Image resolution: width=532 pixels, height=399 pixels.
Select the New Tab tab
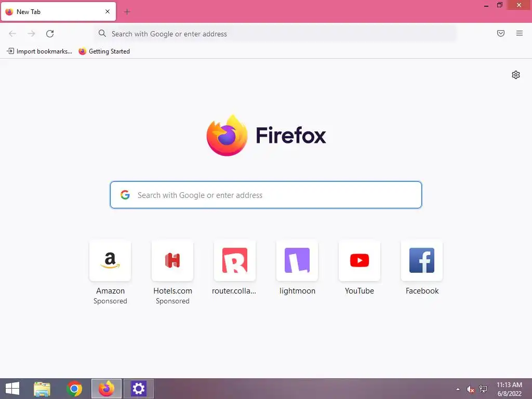(x=58, y=11)
